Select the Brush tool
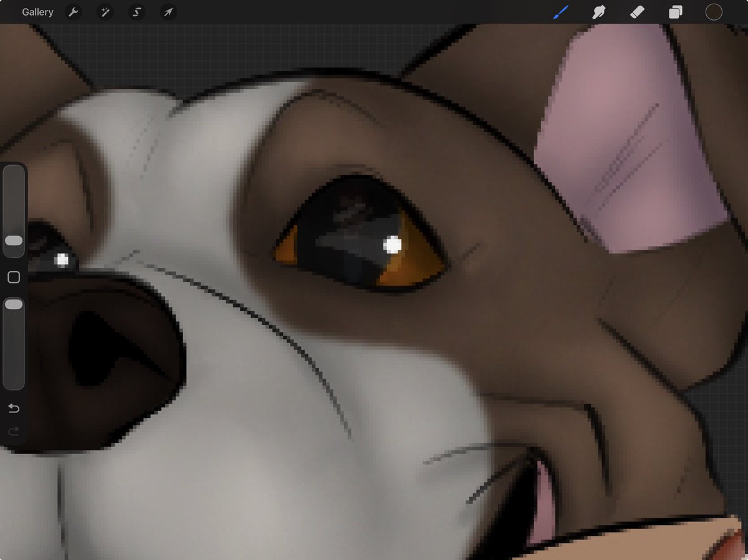Viewport: 748px width, 560px height. pyautogui.click(x=561, y=12)
